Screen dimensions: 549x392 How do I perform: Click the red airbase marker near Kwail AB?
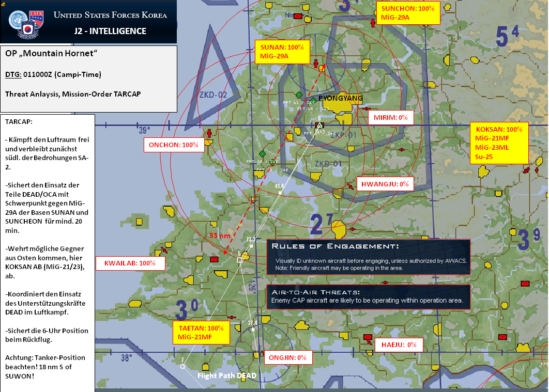point(163,249)
